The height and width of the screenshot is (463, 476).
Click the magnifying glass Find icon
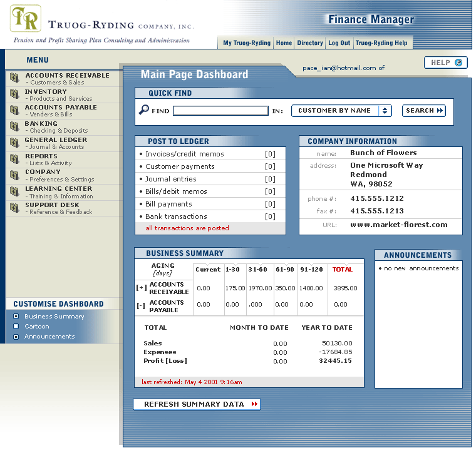point(144,109)
